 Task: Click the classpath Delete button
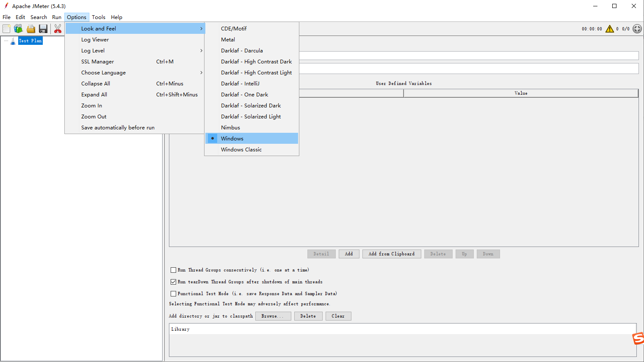coord(308,316)
